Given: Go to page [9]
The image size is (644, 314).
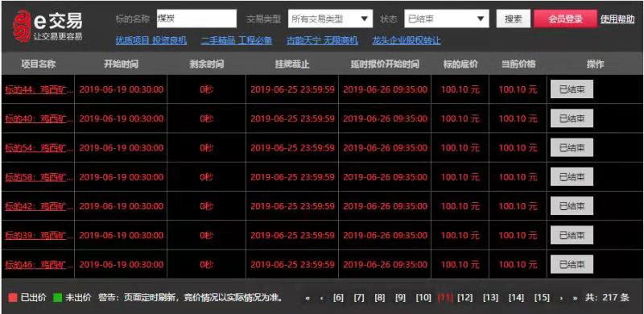Looking at the screenshot, I should [x=400, y=298].
